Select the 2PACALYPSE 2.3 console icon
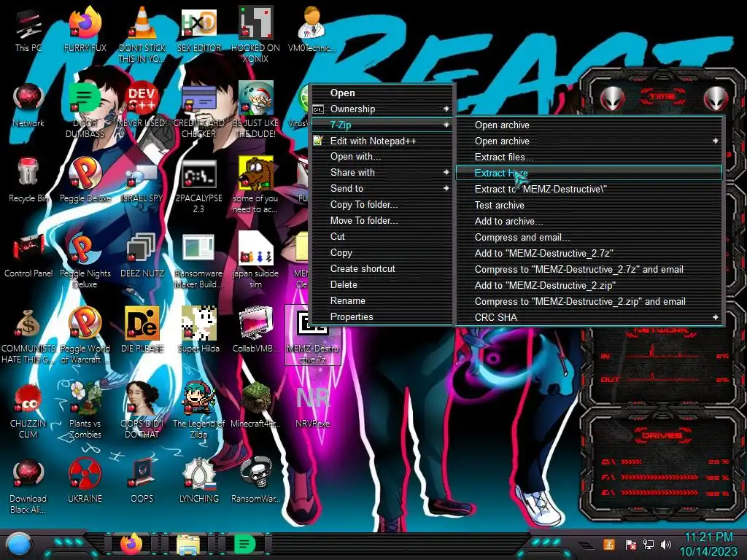747x560 pixels. pyautogui.click(x=198, y=185)
